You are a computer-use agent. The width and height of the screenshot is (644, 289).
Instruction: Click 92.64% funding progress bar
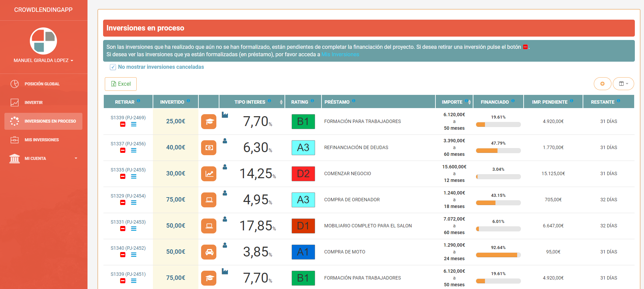coord(498,255)
